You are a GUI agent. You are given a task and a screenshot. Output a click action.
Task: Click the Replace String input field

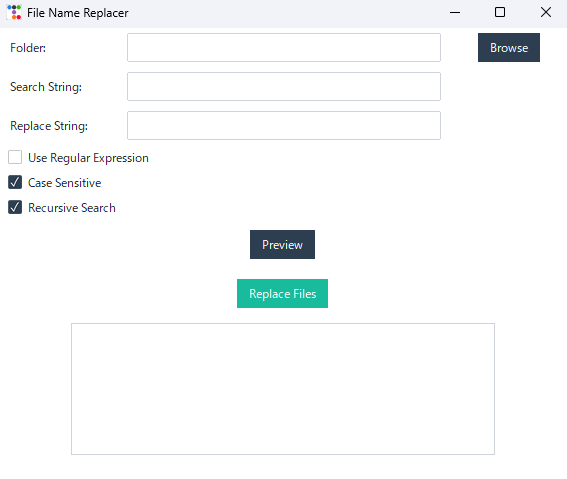(x=284, y=126)
